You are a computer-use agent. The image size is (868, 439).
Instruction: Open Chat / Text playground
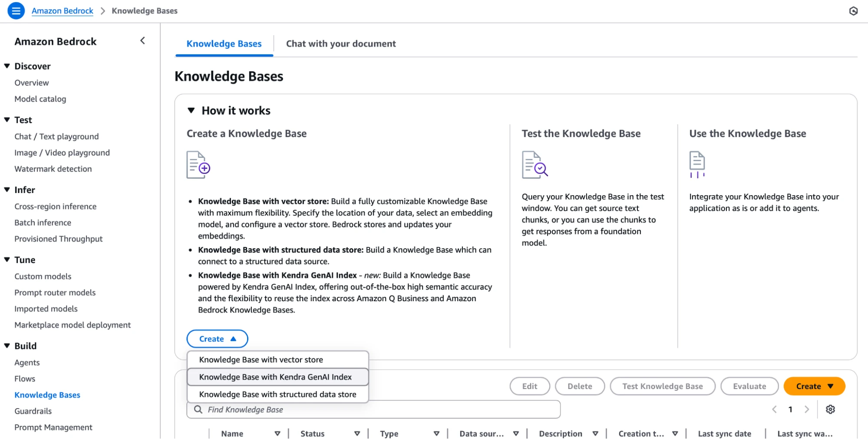[56, 137]
